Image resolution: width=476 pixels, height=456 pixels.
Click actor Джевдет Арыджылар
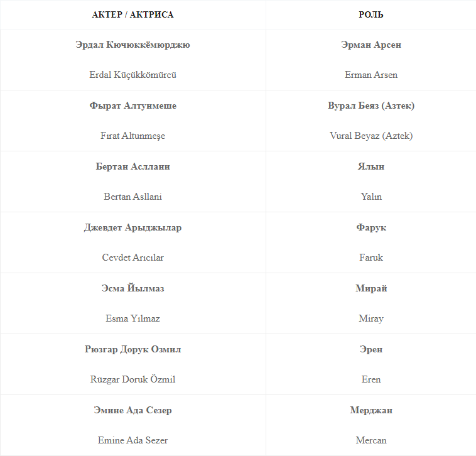(133, 227)
